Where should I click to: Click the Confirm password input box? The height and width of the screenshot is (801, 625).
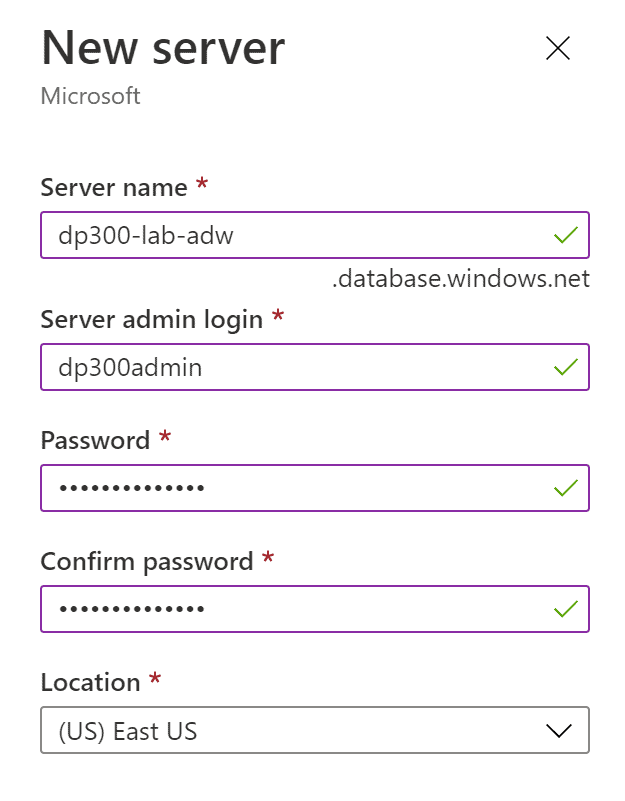(x=250, y=609)
